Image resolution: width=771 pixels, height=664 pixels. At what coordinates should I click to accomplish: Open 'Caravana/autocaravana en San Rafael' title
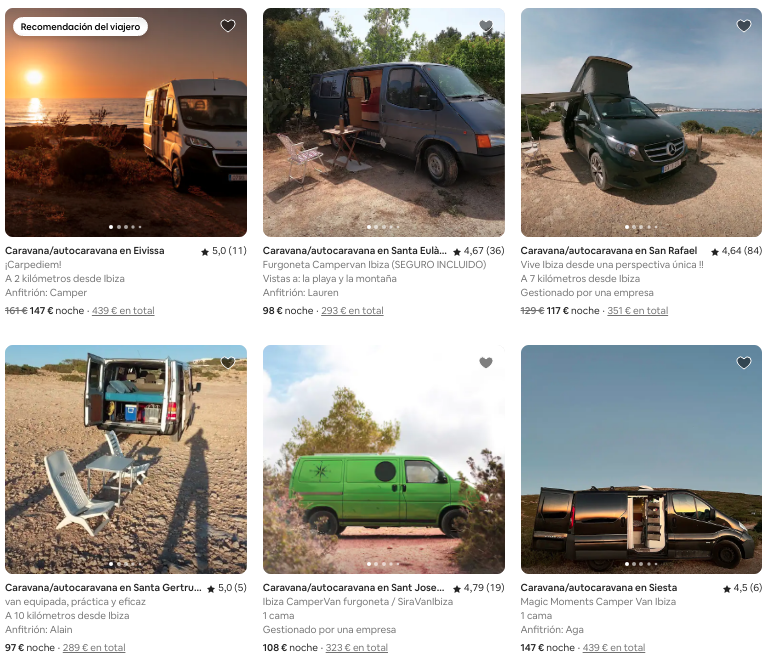(609, 251)
